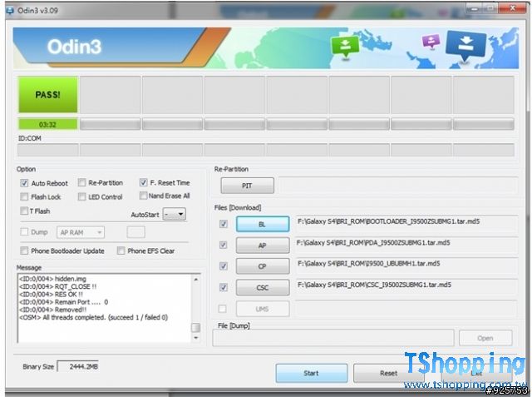Click the small field beside AP RAM

click(x=135, y=232)
